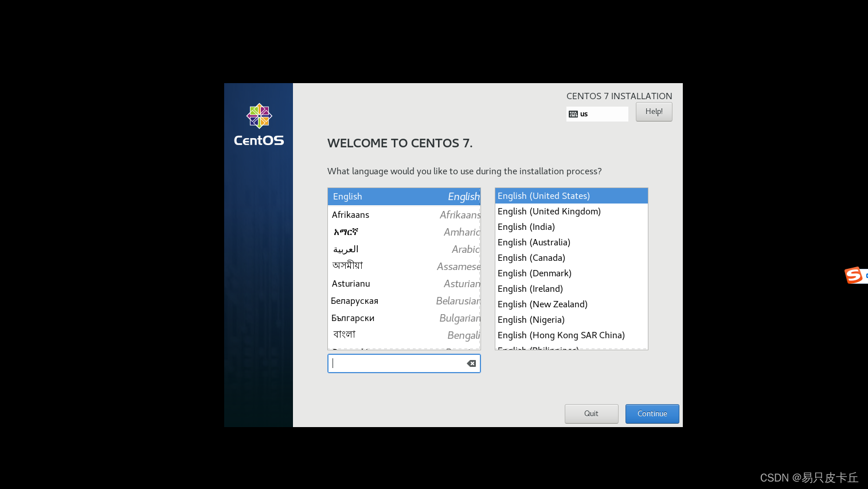Viewport: 868px width, 489px height.
Task: Click the Help! button
Action: (x=654, y=111)
